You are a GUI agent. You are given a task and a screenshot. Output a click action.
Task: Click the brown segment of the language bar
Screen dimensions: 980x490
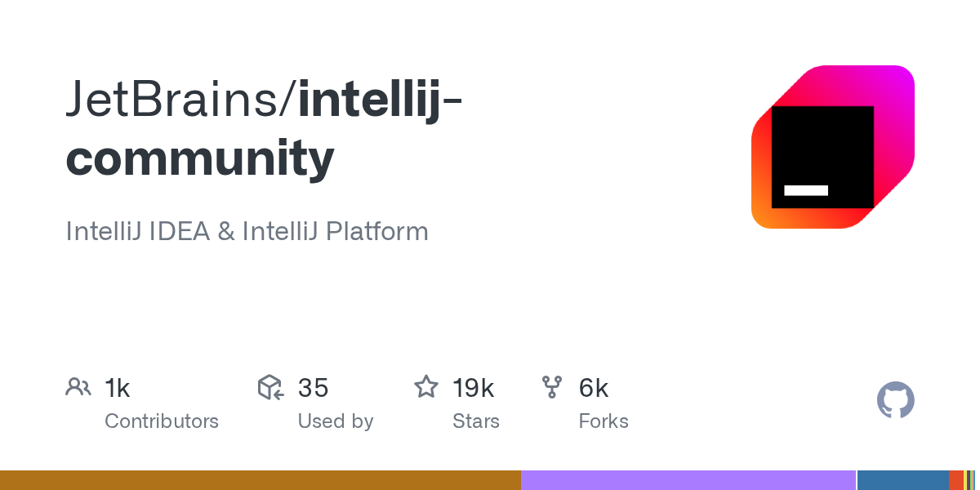[x=260, y=480]
